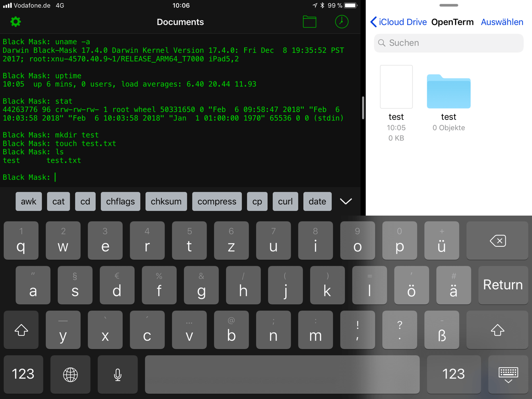Viewport: 532px width, 399px height.
Task: Tap the l key
Action: (370, 285)
